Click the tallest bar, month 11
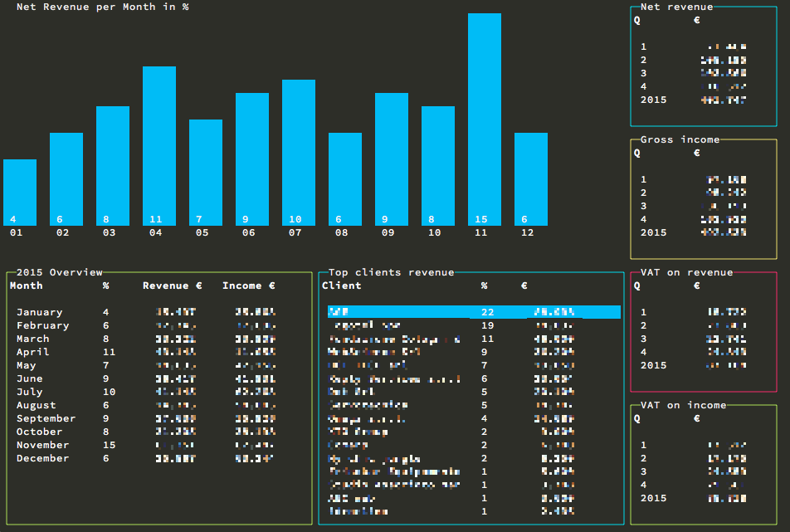The height and width of the screenshot is (532, 790). (485, 120)
